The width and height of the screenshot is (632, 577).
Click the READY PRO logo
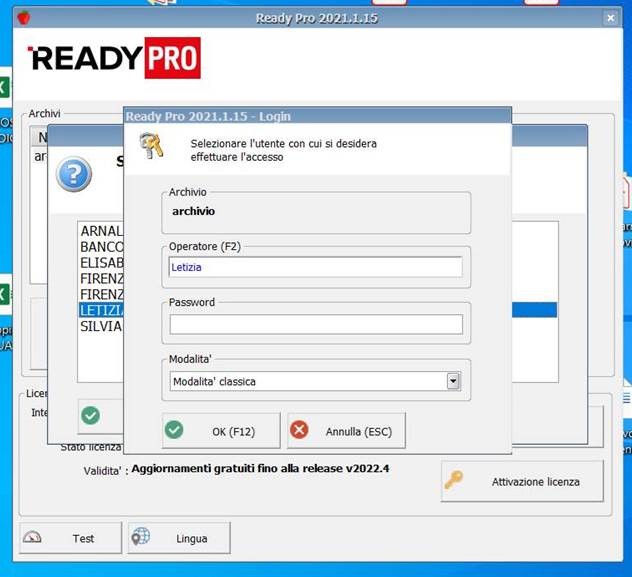[114, 58]
